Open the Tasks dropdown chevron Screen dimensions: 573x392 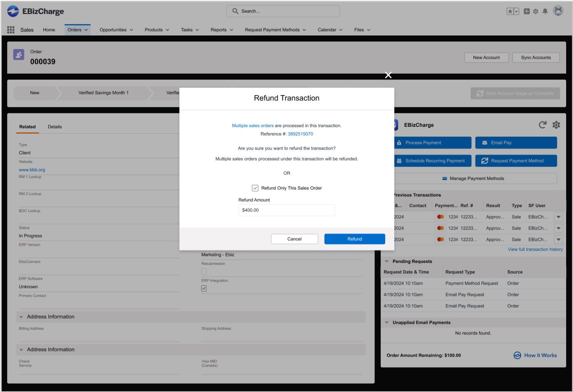197,30
